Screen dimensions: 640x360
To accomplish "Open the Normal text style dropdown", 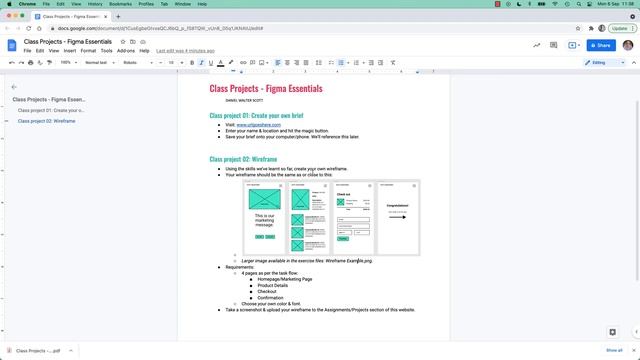I will [100, 63].
